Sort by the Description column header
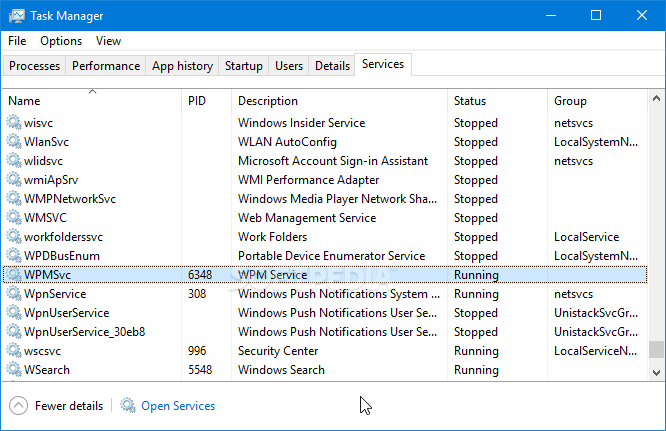666x431 pixels. coord(339,101)
